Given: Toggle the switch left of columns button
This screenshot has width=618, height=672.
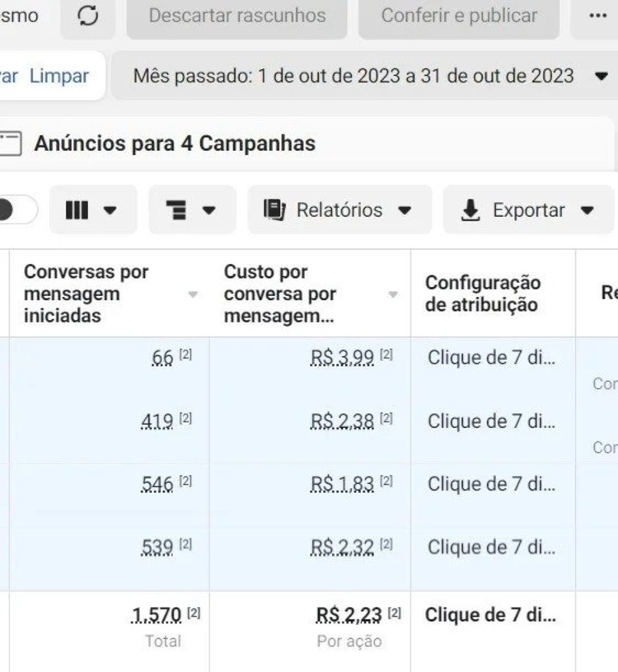Looking at the screenshot, I should tap(15, 210).
